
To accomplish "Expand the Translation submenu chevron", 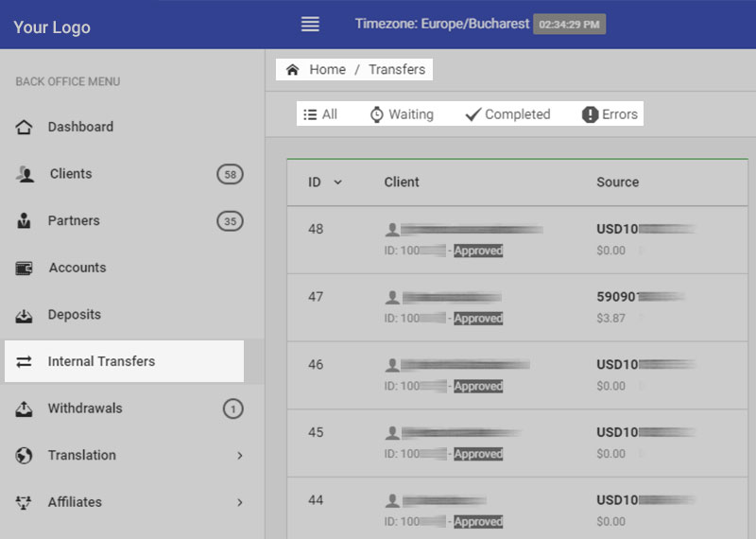I will click(240, 456).
